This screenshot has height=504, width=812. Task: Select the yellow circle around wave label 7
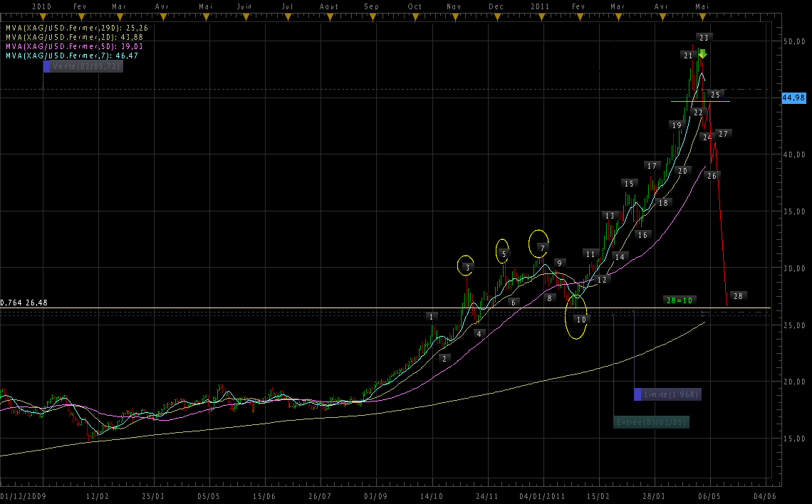[x=538, y=243]
